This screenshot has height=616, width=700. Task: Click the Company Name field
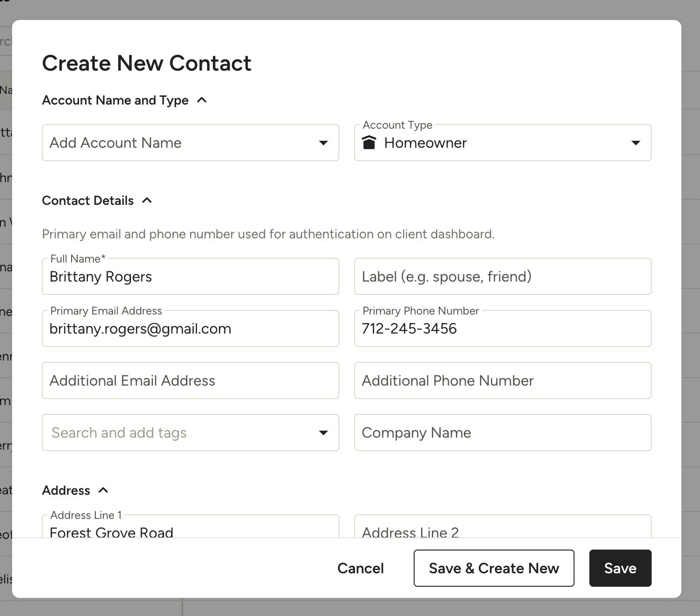tap(503, 433)
